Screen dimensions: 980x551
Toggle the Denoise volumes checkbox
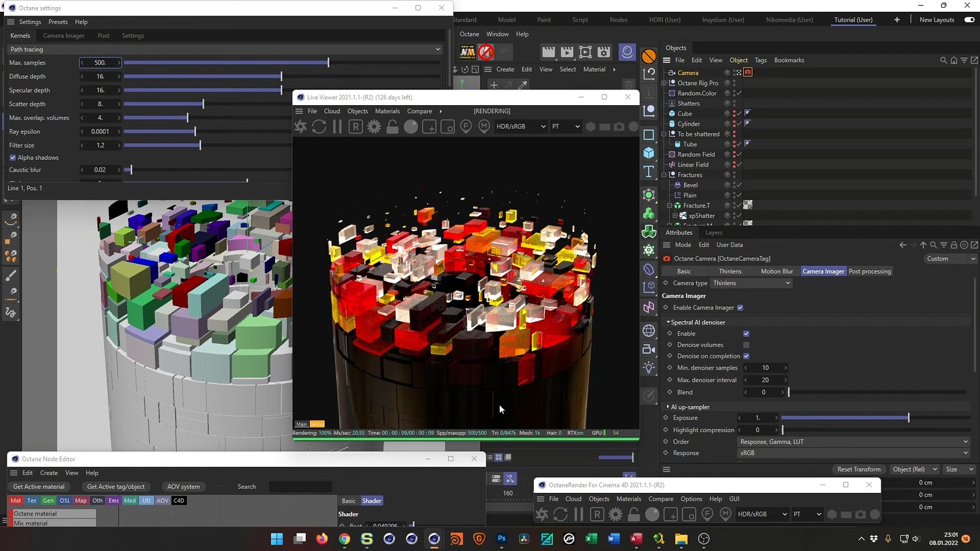(746, 345)
